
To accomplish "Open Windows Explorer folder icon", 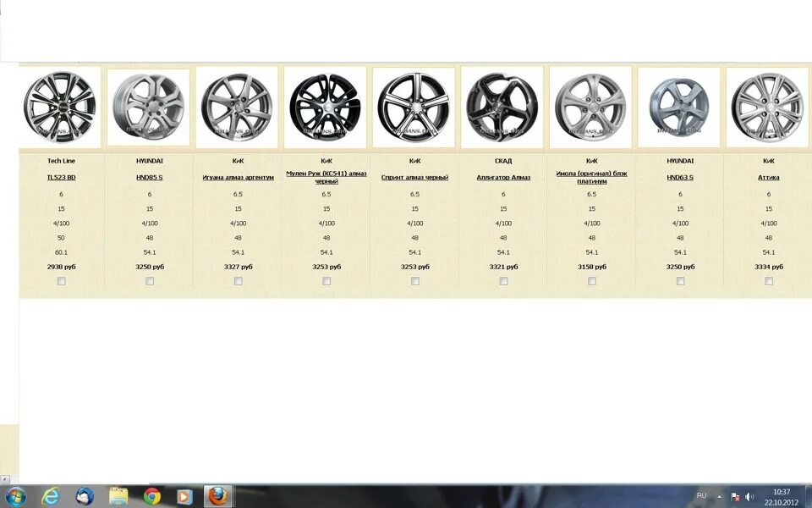I will click(x=118, y=496).
